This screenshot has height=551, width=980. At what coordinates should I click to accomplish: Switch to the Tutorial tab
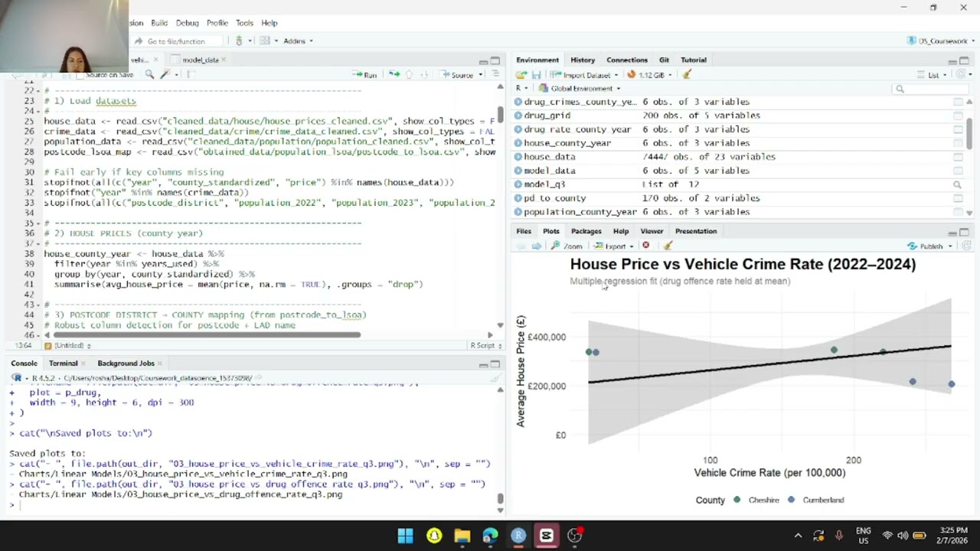(x=694, y=60)
